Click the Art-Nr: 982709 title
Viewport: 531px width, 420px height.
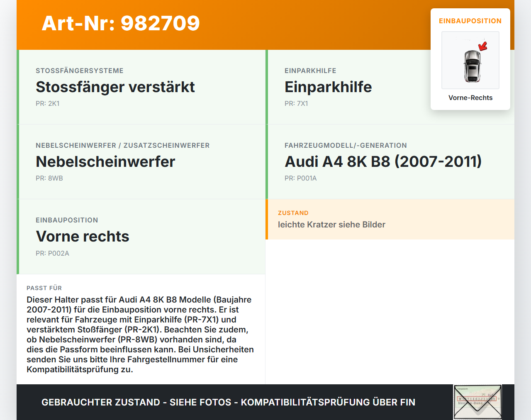[120, 24]
